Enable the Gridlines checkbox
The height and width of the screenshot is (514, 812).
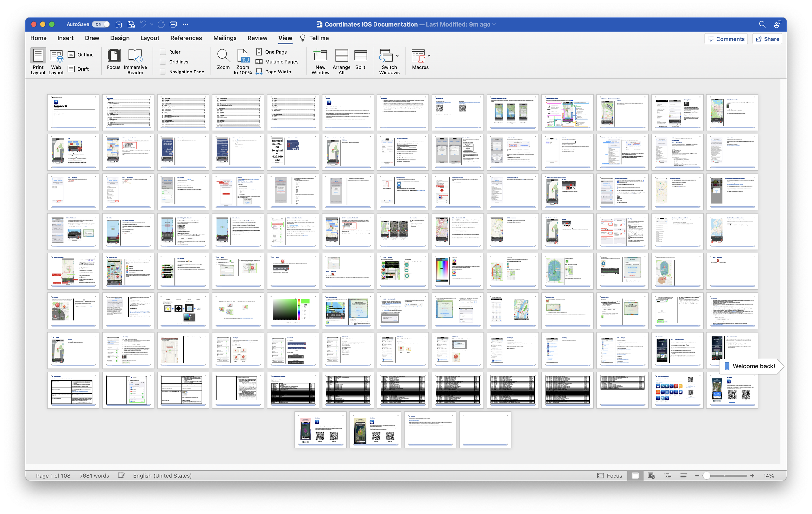163,62
